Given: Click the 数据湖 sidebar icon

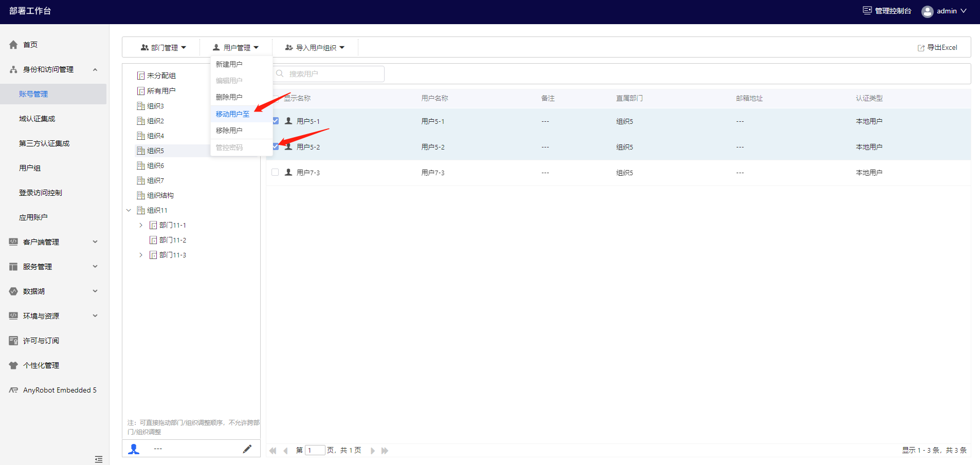Looking at the screenshot, I should pyautogui.click(x=13, y=291).
